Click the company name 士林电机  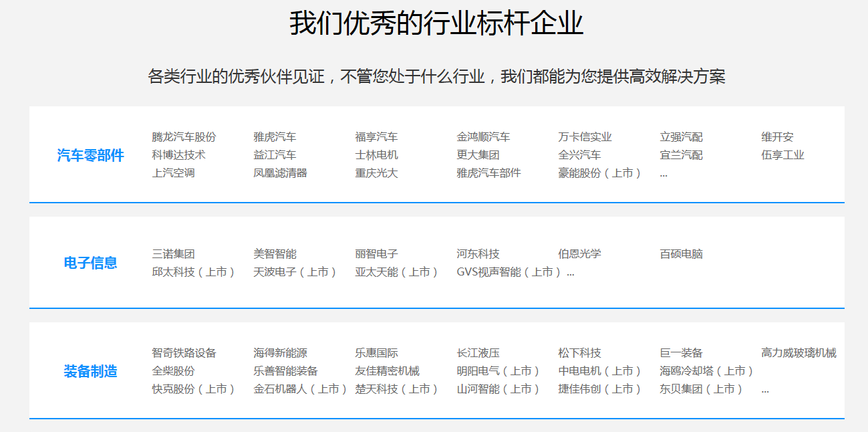tap(377, 155)
